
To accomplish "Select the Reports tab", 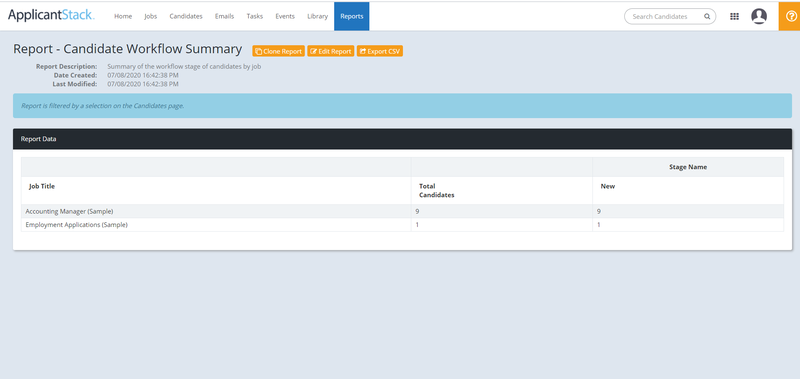I will (x=352, y=16).
